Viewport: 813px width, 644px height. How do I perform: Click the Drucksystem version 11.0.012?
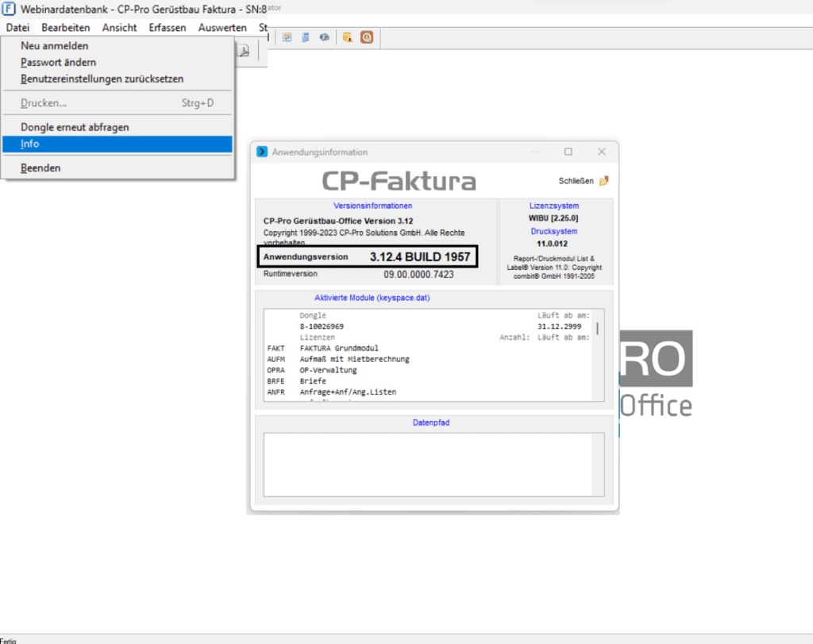(x=553, y=244)
